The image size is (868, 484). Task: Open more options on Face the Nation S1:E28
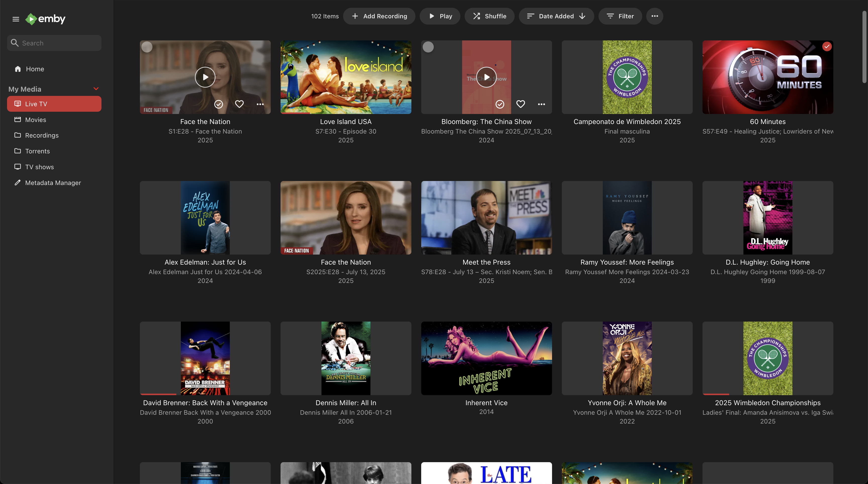(x=260, y=104)
